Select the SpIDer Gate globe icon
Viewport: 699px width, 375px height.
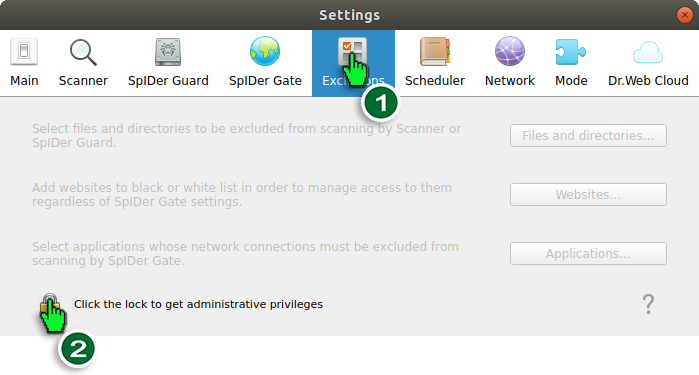[x=265, y=51]
